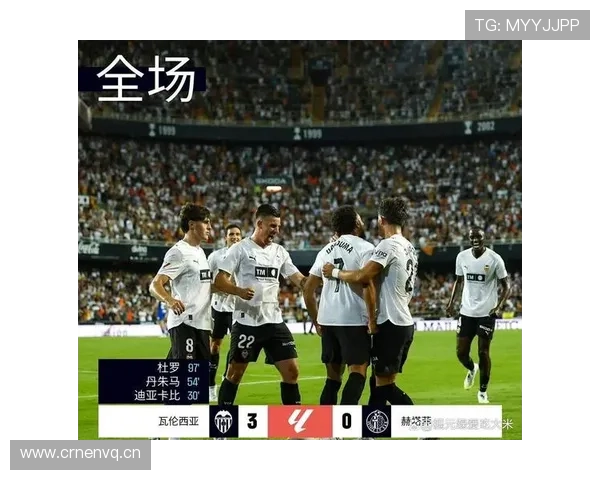Click the match photo thumbnail
Image resolution: width=600 pixels, height=480 pixels.
click(x=300, y=240)
